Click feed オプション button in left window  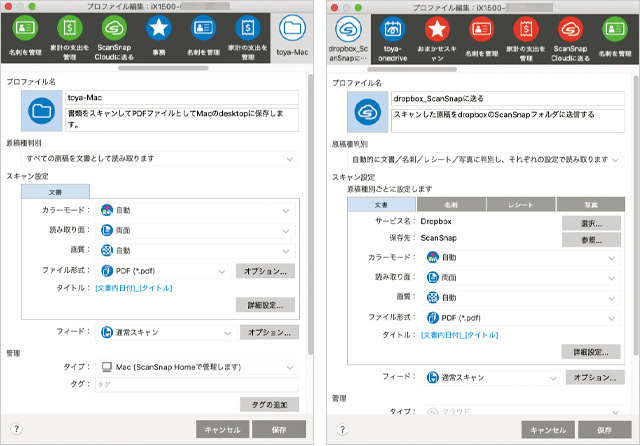point(269,332)
